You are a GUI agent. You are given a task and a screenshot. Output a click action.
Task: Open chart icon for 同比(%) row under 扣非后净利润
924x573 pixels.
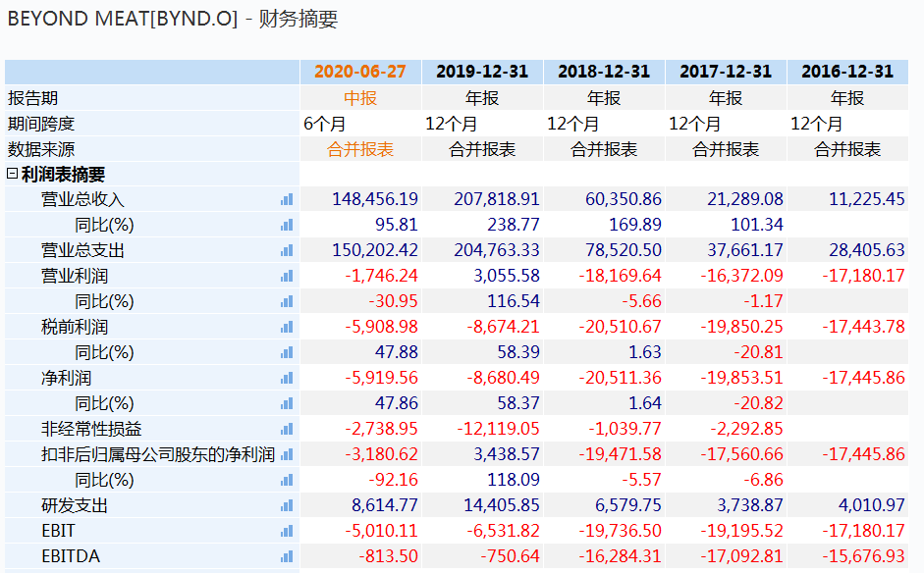coord(287,480)
